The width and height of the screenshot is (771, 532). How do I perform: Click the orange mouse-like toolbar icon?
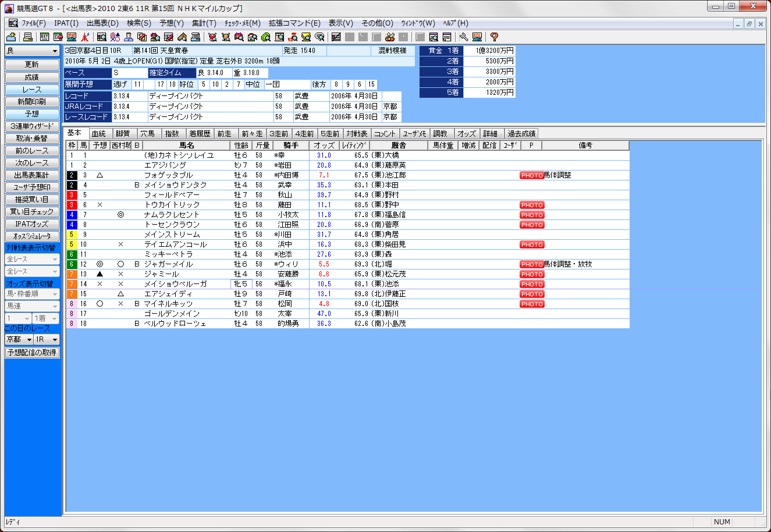coord(389,37)
